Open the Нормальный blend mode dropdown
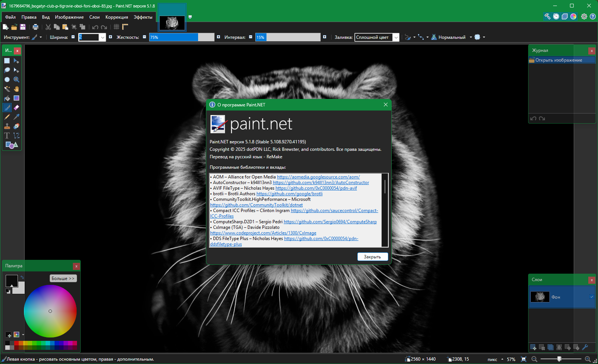Viewport: 598px width, 364px height. click(452, 37)
